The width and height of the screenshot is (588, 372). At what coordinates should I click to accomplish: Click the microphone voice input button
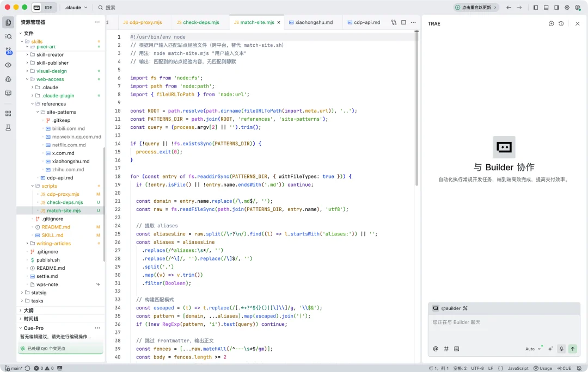pyautogui.click(x=561, y=349)
